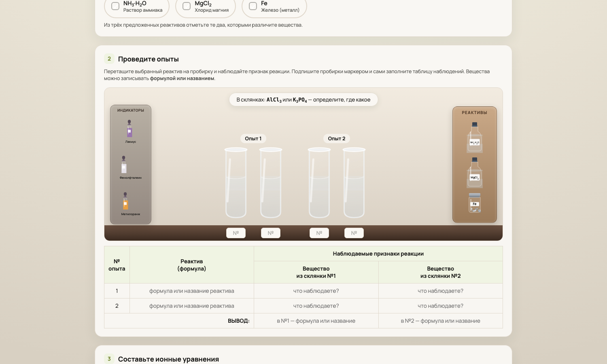Check the Fe iron metal checkbox
Image resolution: width=607 pixels, height=364 pixels.
[253, 6]
